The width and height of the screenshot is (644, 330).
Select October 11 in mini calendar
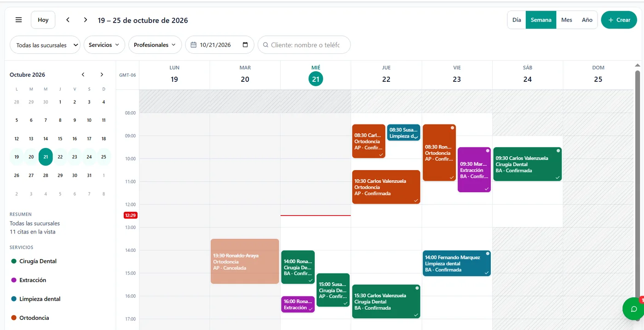tap(103, 120)
